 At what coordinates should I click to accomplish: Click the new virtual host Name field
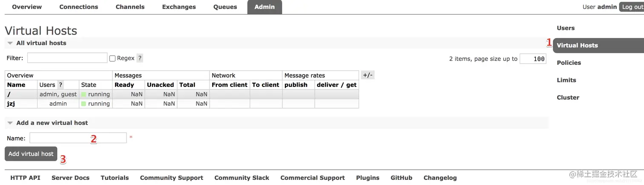coord(78,138)
